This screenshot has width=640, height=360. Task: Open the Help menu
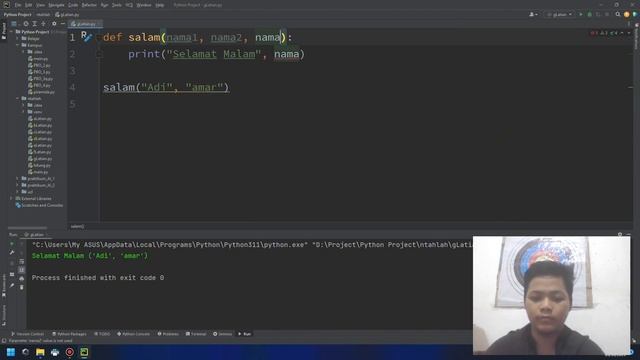coord(160,5)
